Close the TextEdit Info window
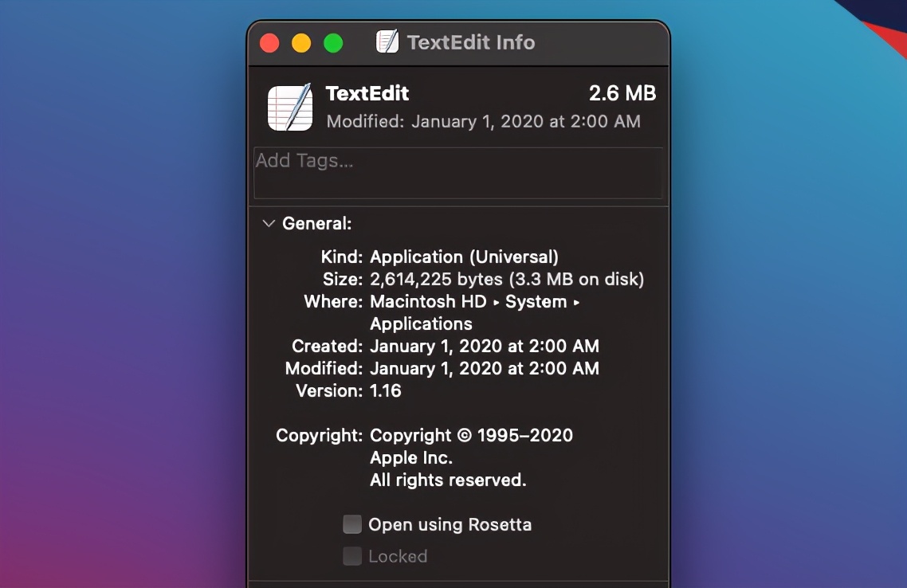This screenshot has width=907, height=588. [270, 43]
